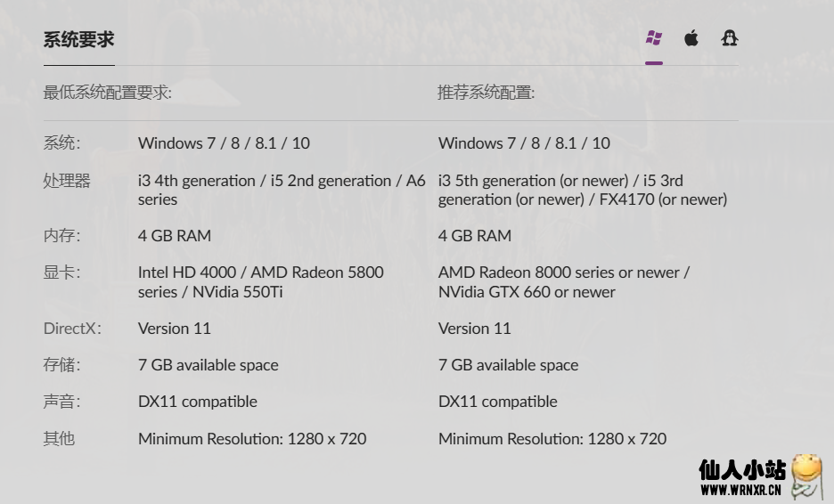Click the 其他 row label
This screenshot has height=504, width=834.
[59, 438]
